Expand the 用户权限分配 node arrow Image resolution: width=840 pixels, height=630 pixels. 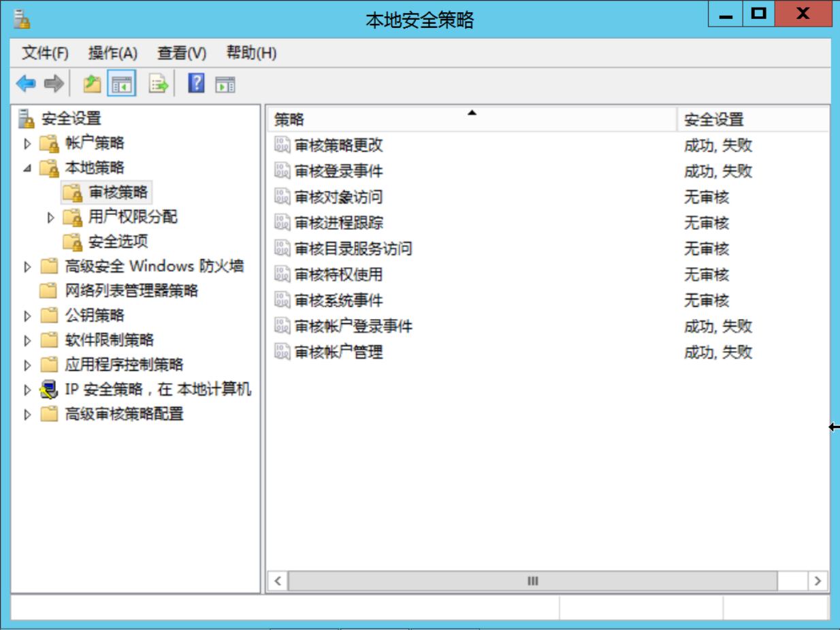50,217
